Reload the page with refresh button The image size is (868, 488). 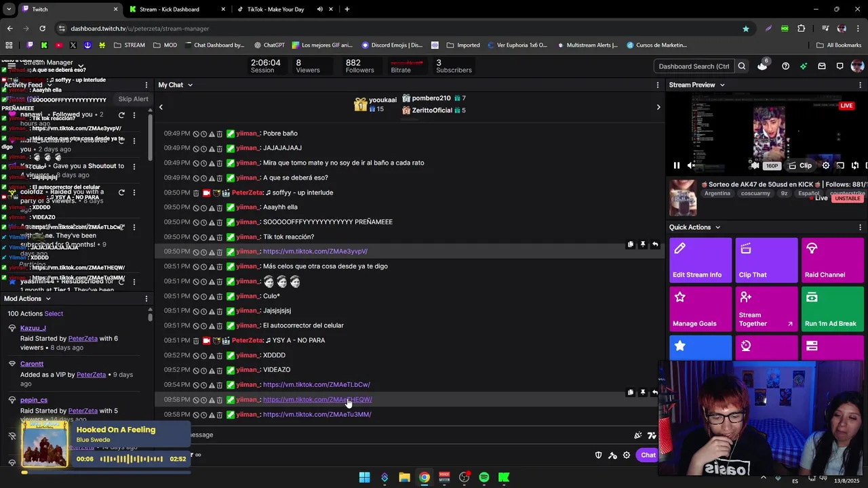[42, 28]
